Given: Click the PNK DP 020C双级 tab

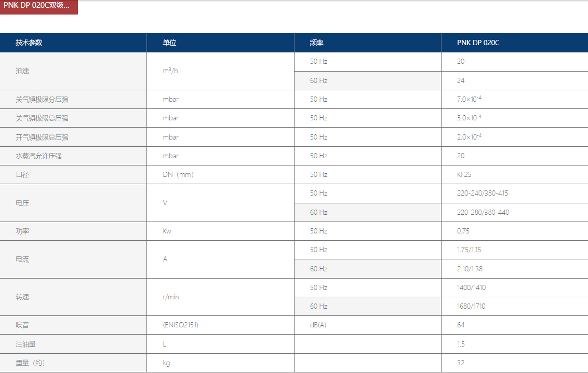Looking at the screenshot, I should pos(37,6).
